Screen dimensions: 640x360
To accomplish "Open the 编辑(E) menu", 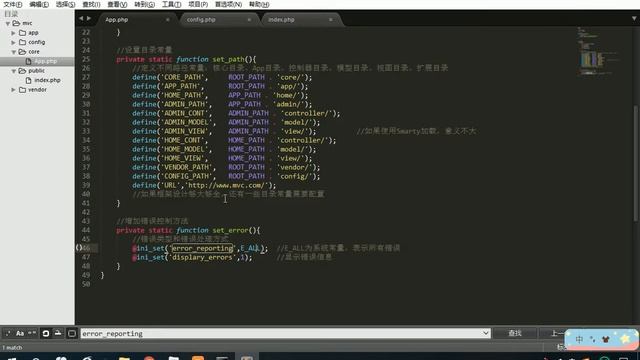I will pyautogui.click(x=39, y=4).
